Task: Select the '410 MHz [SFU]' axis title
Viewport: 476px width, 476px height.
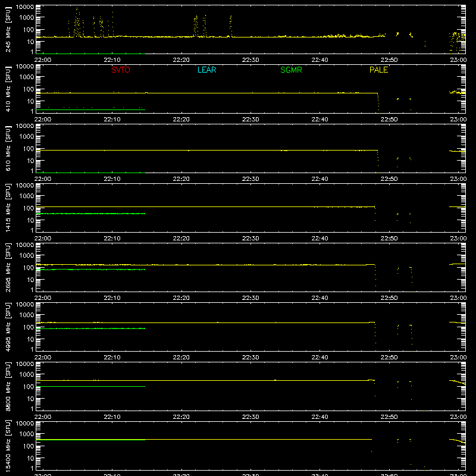Action: point(8,89)
